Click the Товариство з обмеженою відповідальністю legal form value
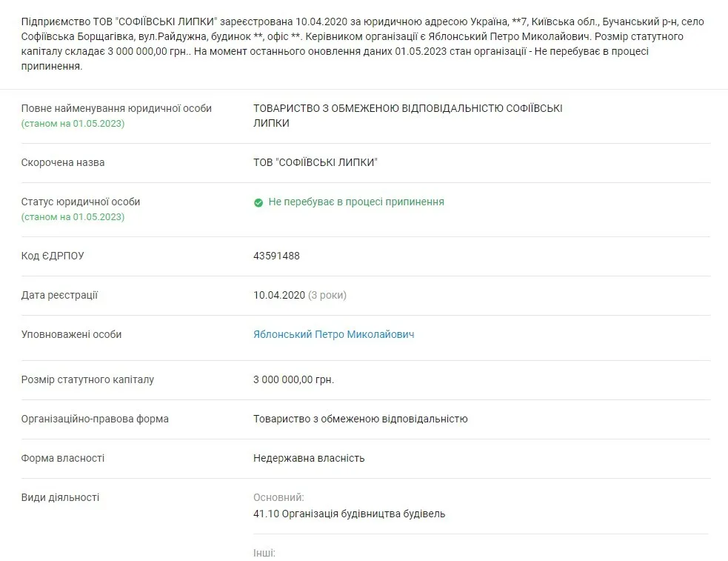 tap(360, 419)
